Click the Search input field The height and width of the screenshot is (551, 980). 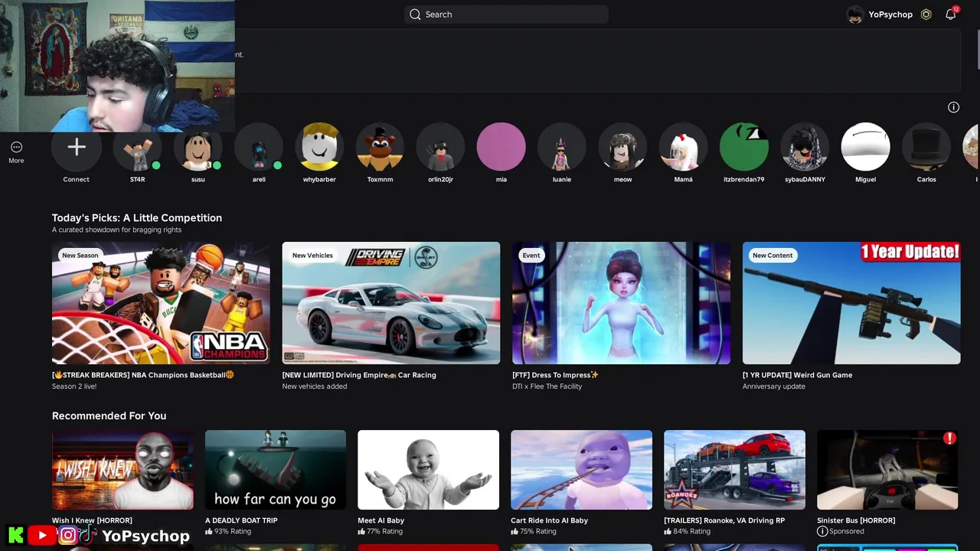click(506, 15)
